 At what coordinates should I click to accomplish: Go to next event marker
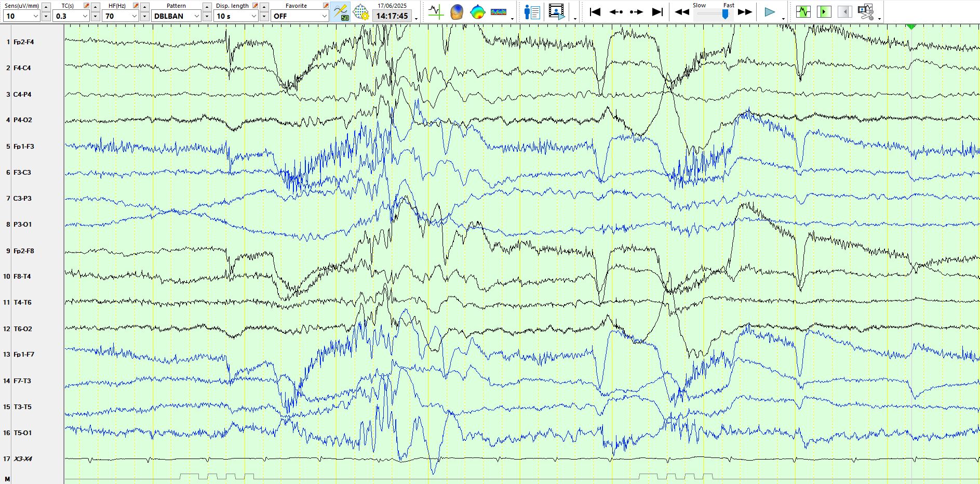pyautogui.click(x=636, y=11)
